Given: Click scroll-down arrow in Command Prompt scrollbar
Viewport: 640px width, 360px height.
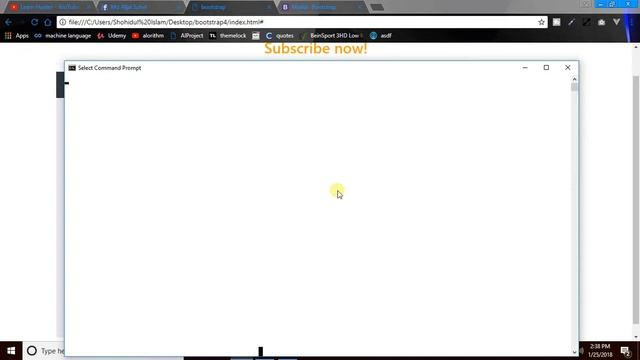Looking at the screenshot, I should (x=574, y=352).
